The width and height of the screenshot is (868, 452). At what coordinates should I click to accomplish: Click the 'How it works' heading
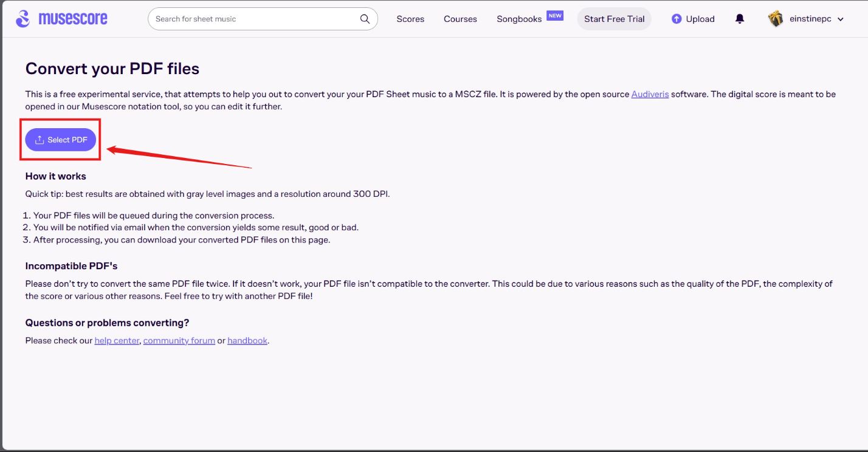tap(56, 176)
